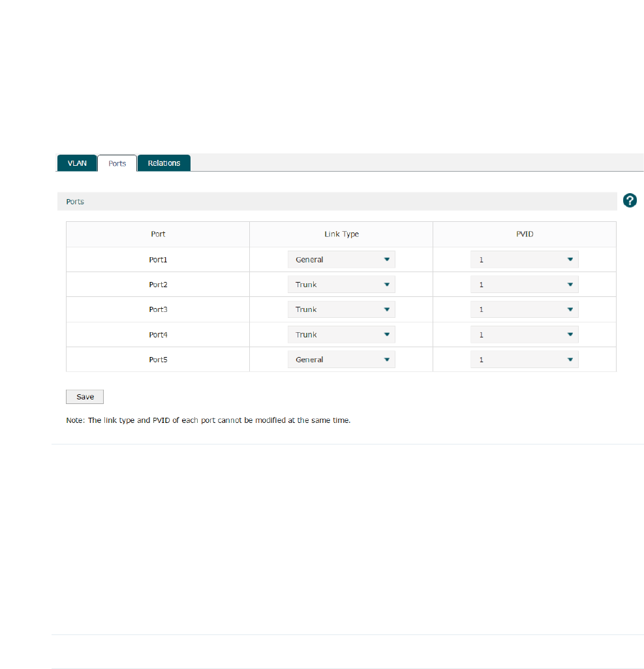Viewport: 644px width, 669px height.
Task: Click the Port1 row label
Action: 158,259
